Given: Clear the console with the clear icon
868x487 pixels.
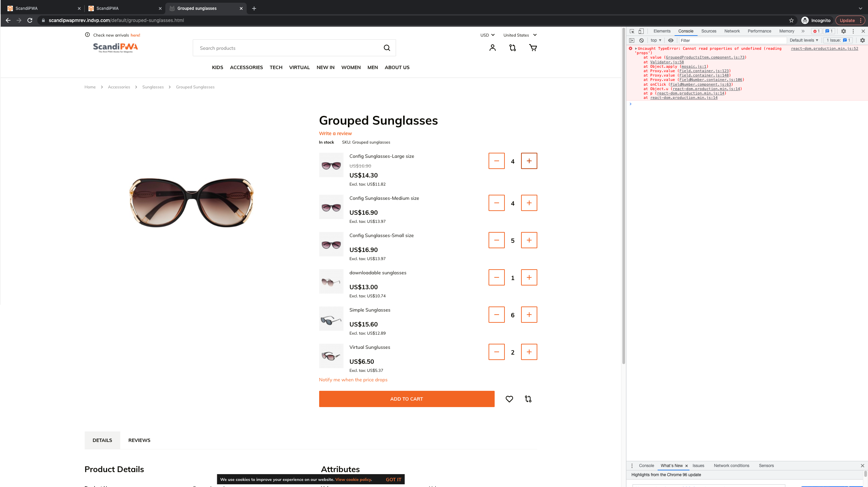Looking at the screenshot, I should click(641, 40).
